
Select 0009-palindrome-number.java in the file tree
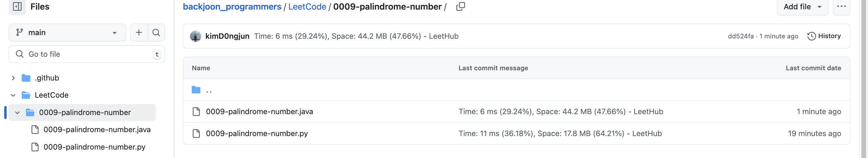click(97, 130)
